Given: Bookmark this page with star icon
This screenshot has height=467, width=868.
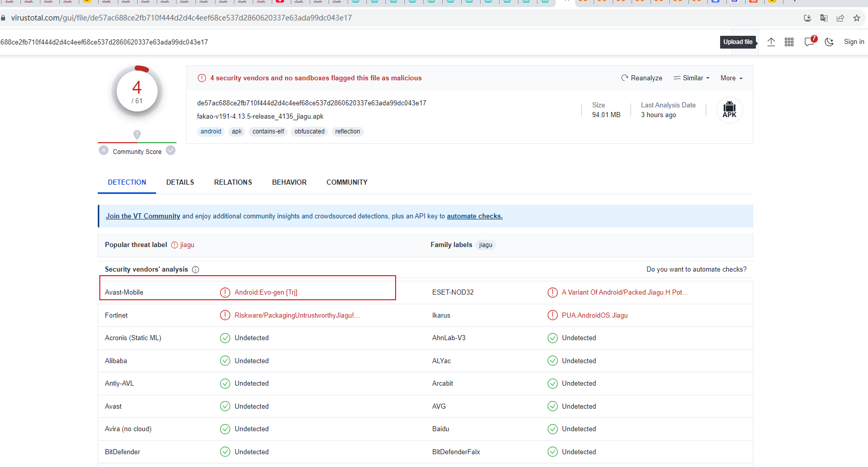Looking at the screenshot, I should (857, 18).
